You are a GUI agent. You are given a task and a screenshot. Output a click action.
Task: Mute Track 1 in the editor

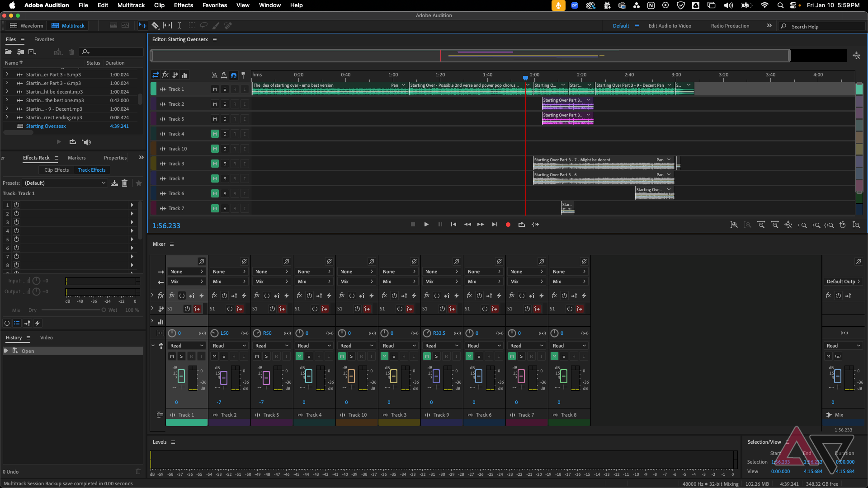point(215,89)
